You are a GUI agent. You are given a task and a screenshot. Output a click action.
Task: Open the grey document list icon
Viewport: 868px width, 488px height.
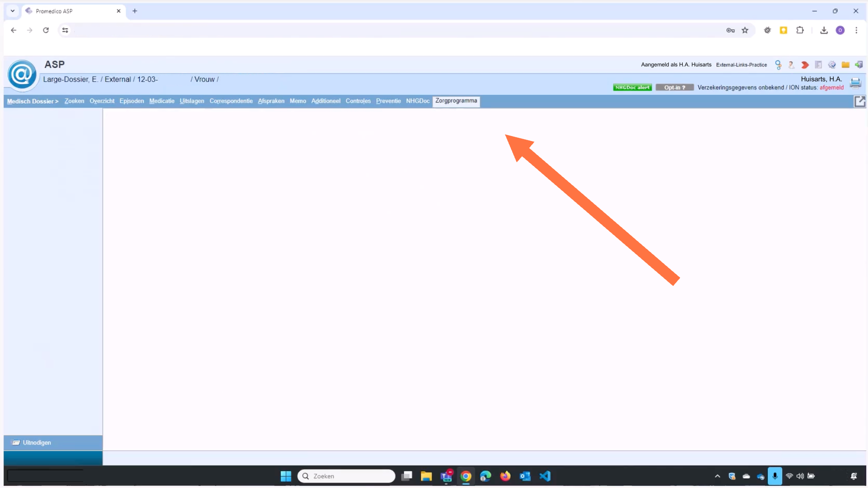818,65
